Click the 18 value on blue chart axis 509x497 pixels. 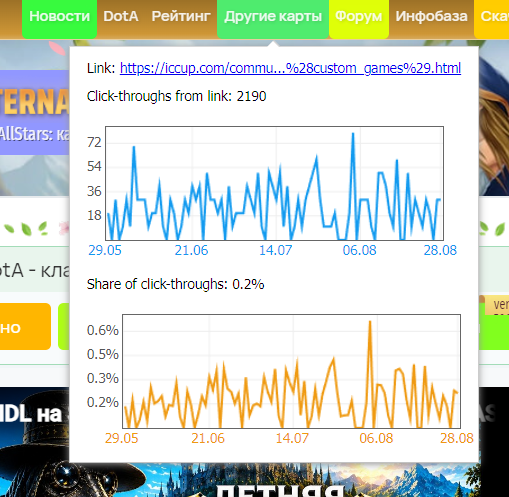(x=94, y=216)
